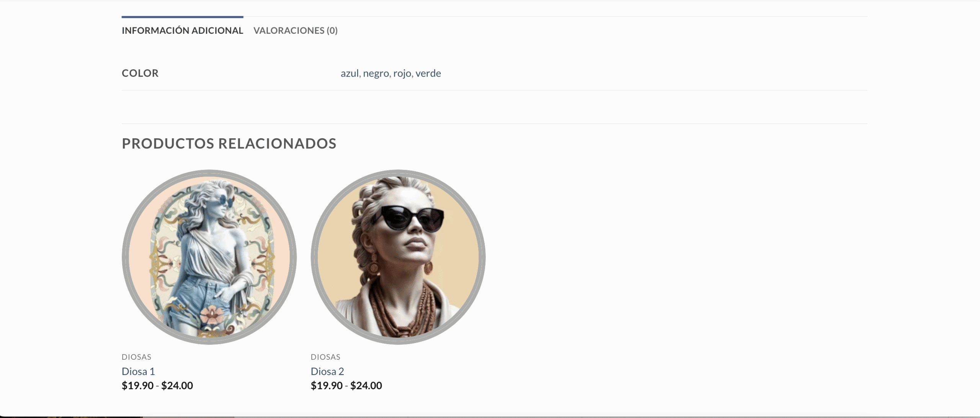Click the $19.90 price under Diosa 2

pos(327,385)
